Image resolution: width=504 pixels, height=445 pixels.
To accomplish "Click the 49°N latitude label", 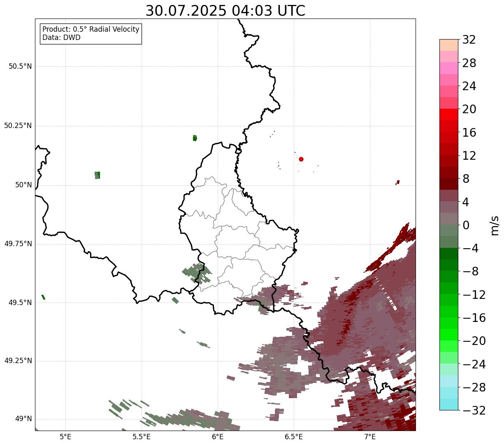I will coord(23,419).
